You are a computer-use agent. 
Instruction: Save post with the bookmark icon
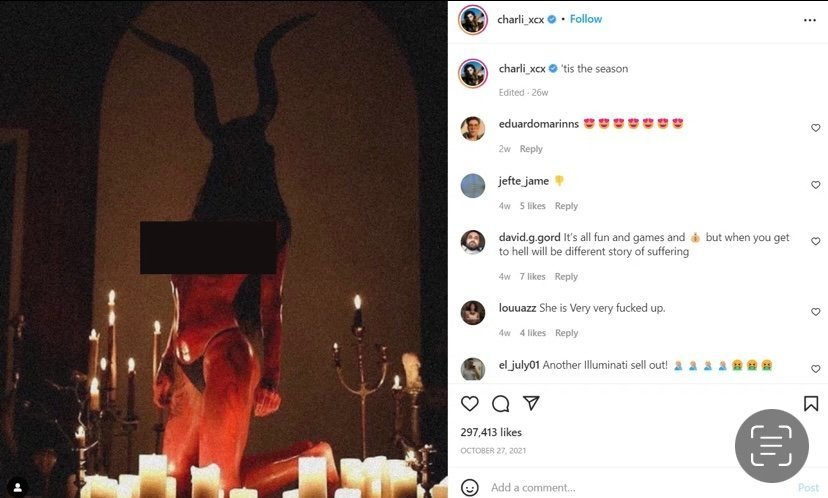tap(811, 403)
